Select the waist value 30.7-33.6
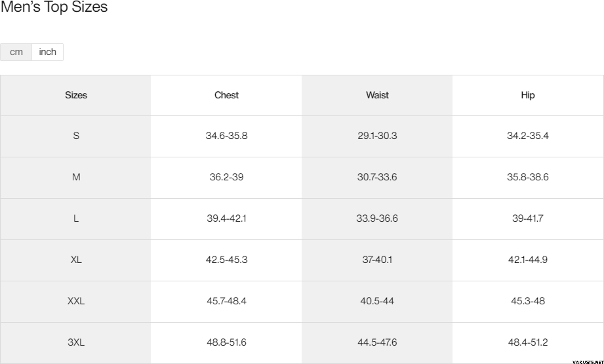The width and height of the screenshot is (604, 364). (x=377, y=177)
